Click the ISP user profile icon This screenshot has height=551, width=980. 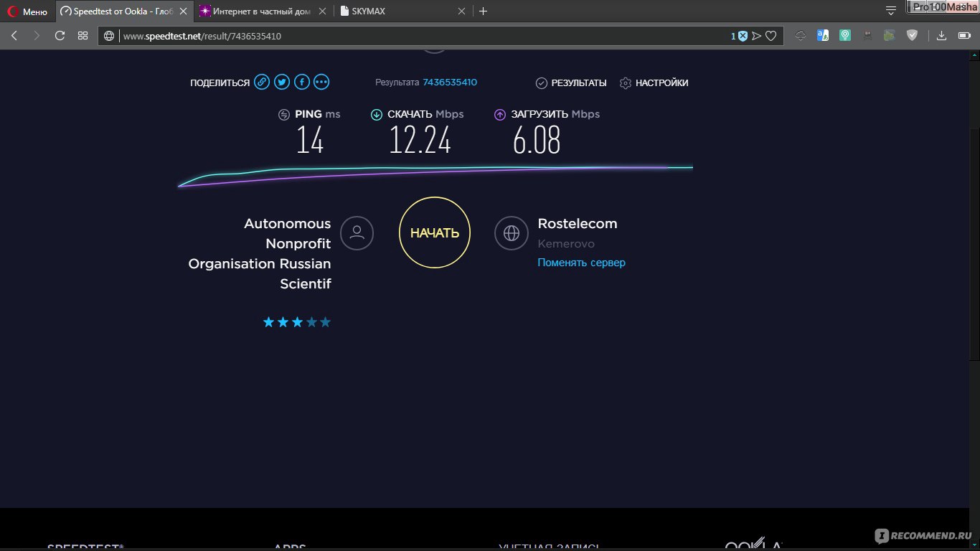[357, 233]
